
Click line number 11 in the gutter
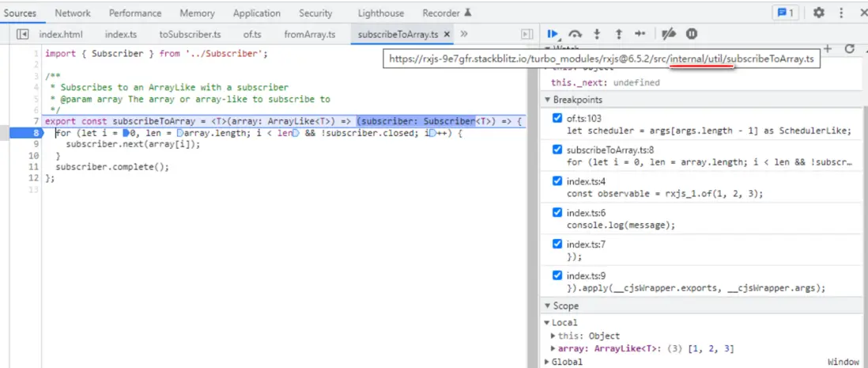[34, 167]
